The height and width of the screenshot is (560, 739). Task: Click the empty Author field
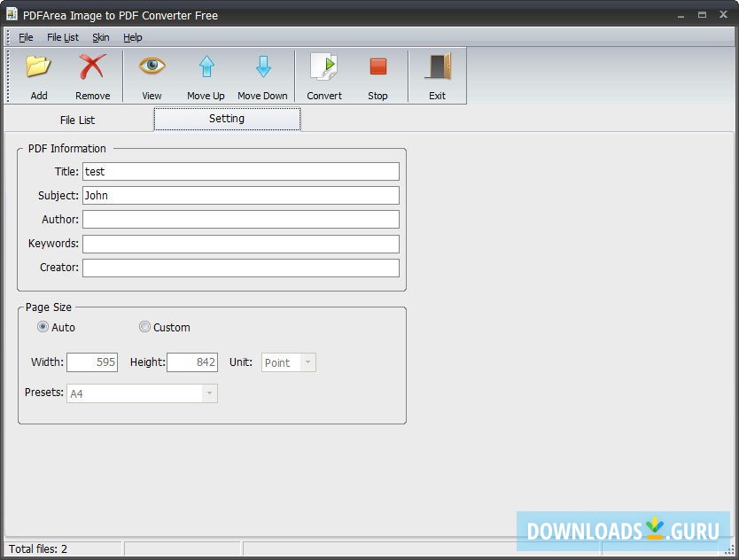pos(241,220)
